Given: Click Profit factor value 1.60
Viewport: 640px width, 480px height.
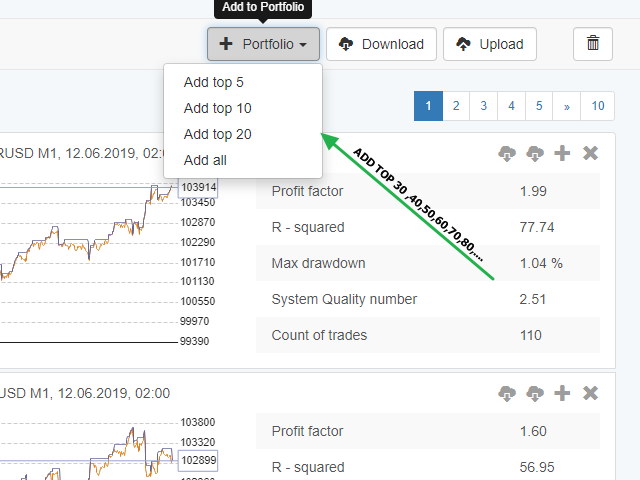Looking at the screenshot, I should point(533,431).
